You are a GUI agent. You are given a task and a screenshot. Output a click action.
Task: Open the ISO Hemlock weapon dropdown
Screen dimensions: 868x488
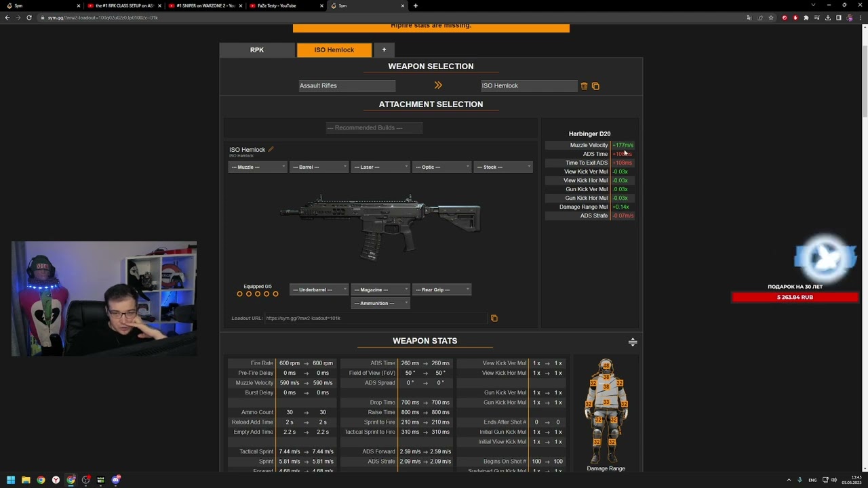pos(529,85)
